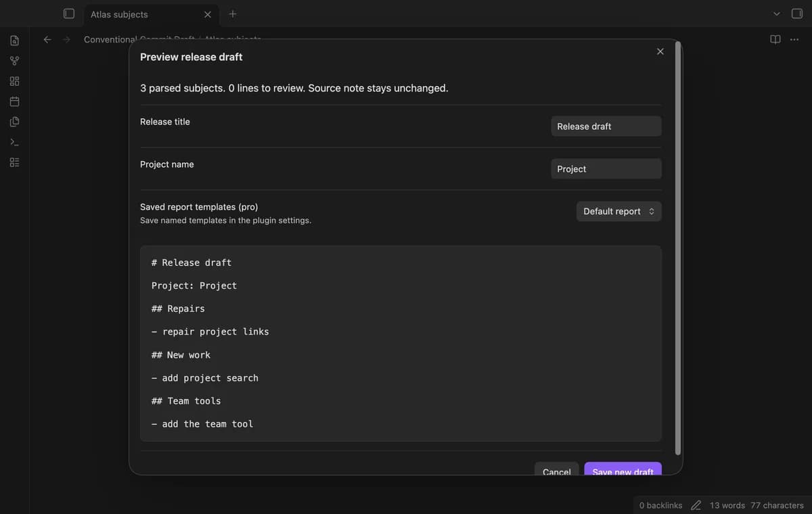Click the '# Release draft' preview line
The image size is (812, 514).
(x=191, y=262)
